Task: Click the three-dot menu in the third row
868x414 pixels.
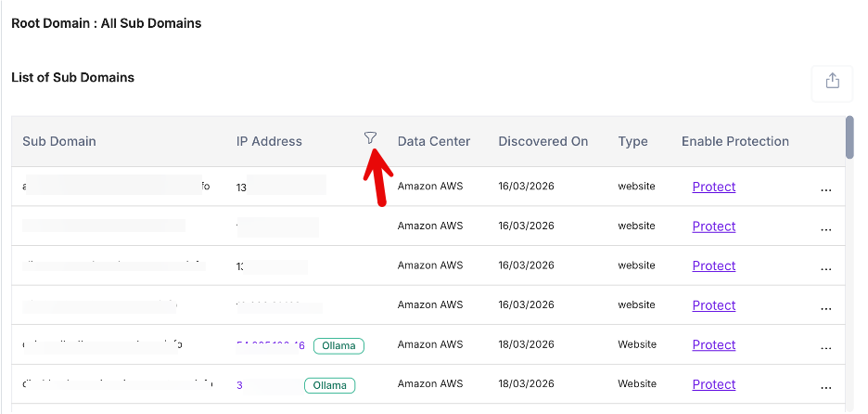Action: (x=825, y=268)
